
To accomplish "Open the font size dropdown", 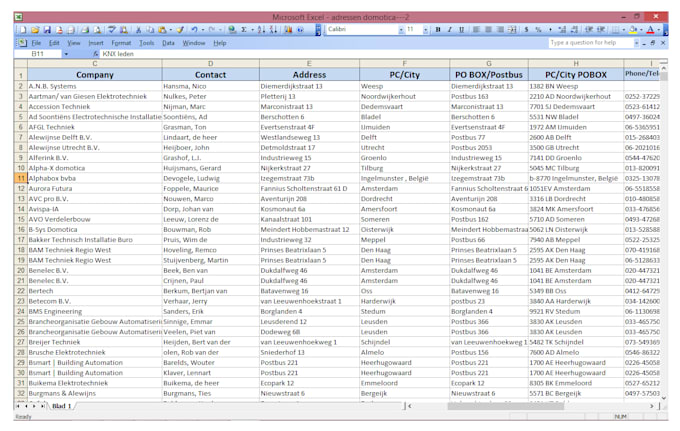I will [426, 30].
